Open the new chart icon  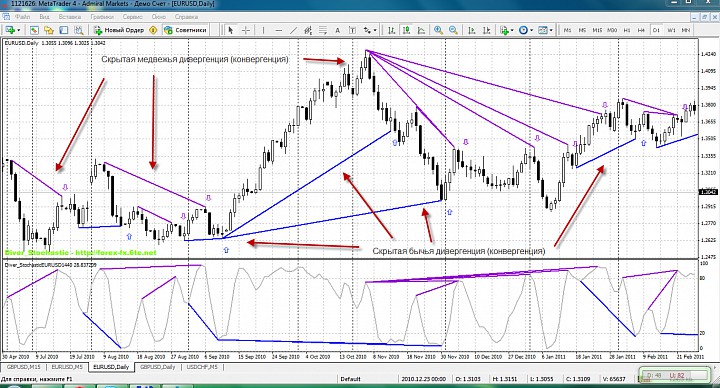point(9,30)
